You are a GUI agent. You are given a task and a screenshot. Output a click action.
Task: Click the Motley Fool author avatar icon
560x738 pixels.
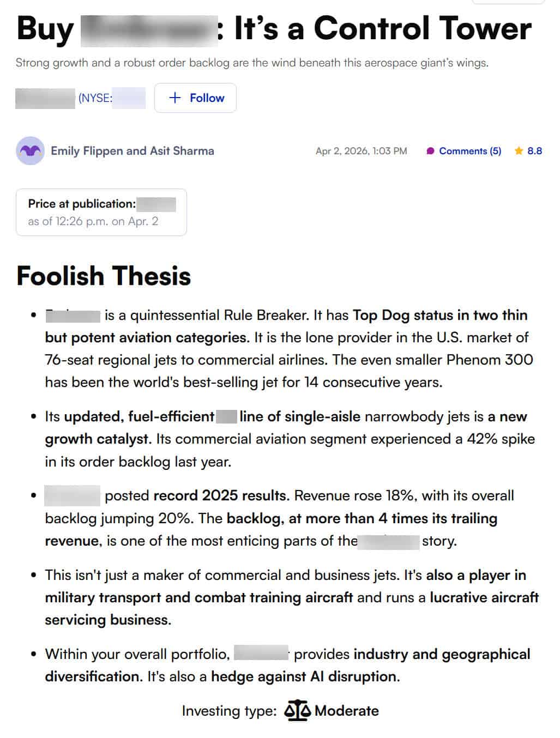click(30, 151)
